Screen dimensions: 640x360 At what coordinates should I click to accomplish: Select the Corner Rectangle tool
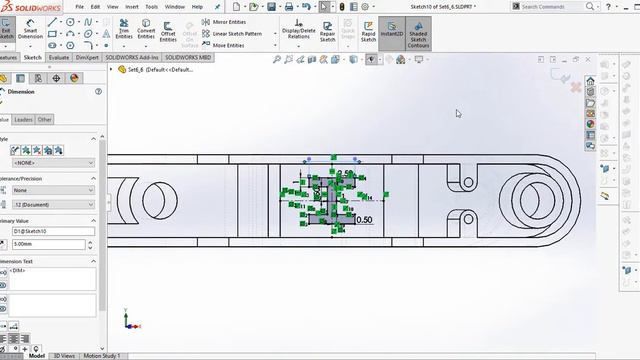pos(52,34)
